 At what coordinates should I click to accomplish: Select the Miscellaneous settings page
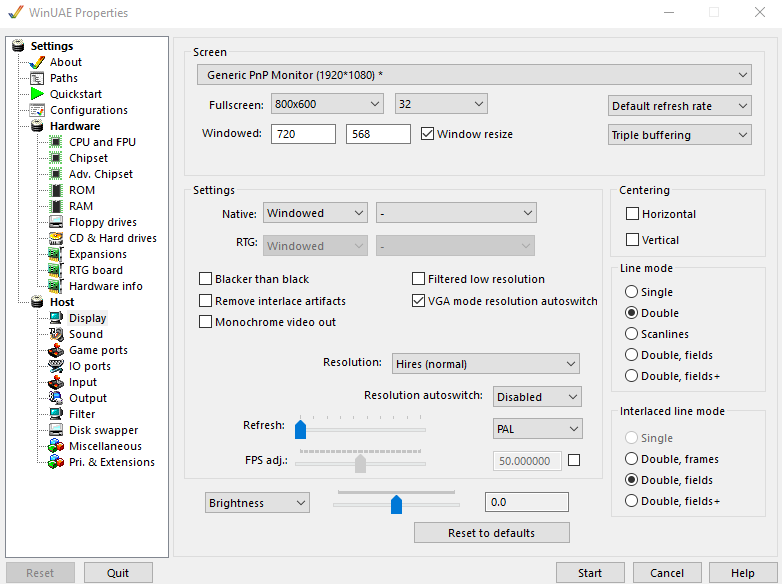[105, 446]
